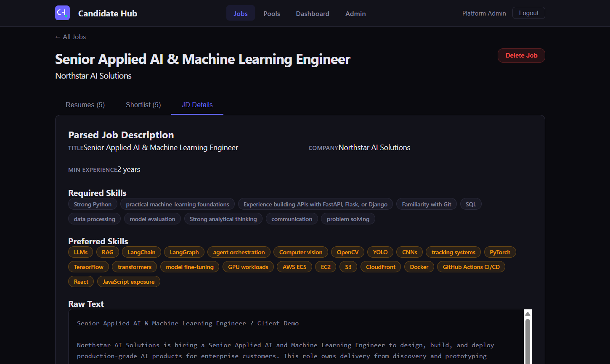
Task: Click the model evaluation skill chip
Action: (153, 219)
